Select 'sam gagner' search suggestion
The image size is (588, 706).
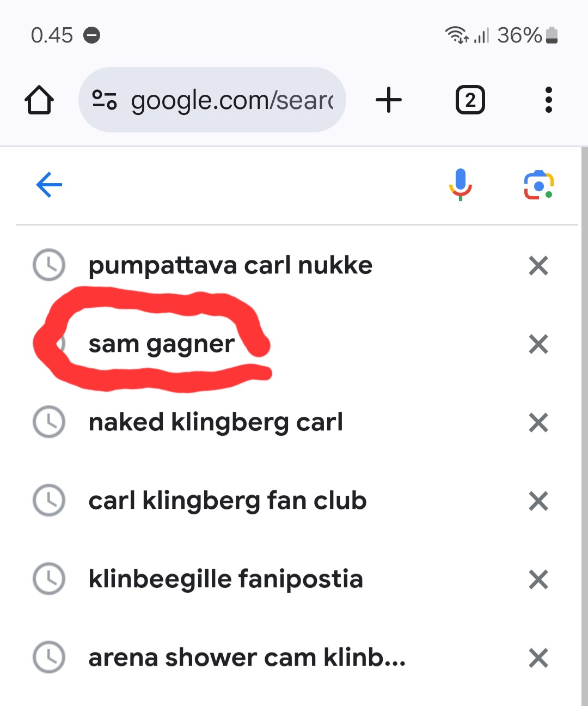pyautogui.click(x=162, y=344)
